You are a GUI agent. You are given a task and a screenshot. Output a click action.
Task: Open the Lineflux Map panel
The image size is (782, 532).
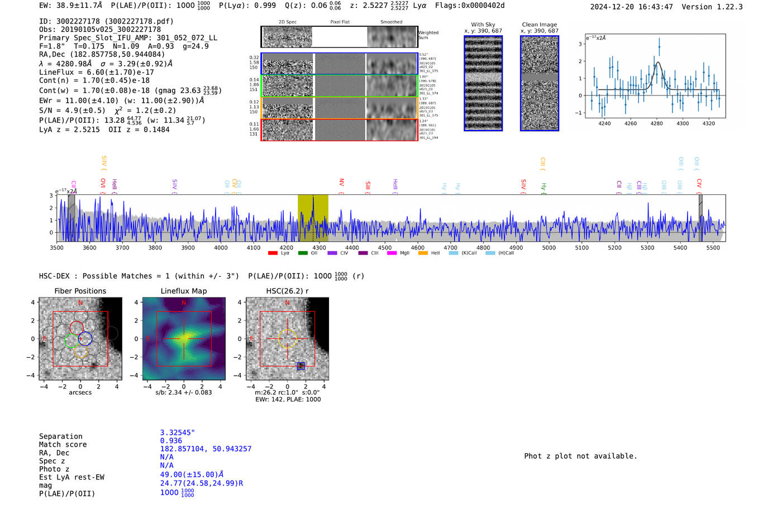(184, 339)
